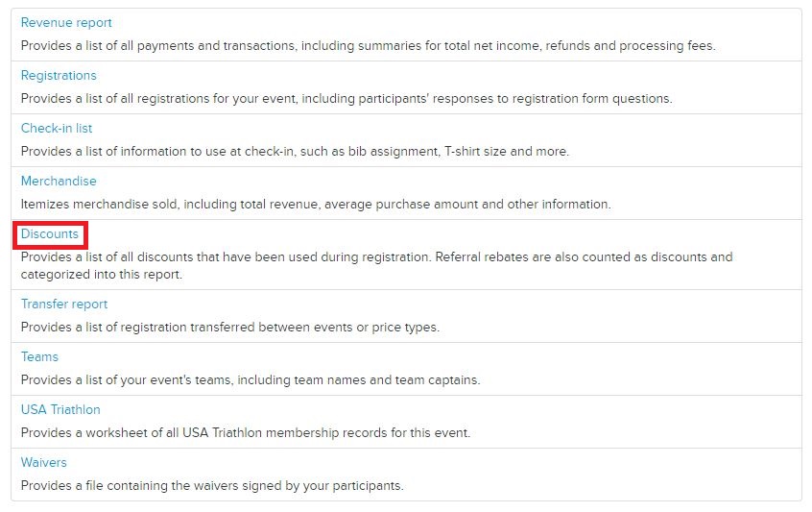Select the Revenue report description about payments and transactions
Viewport: 812px width, 512px height.
368,46
